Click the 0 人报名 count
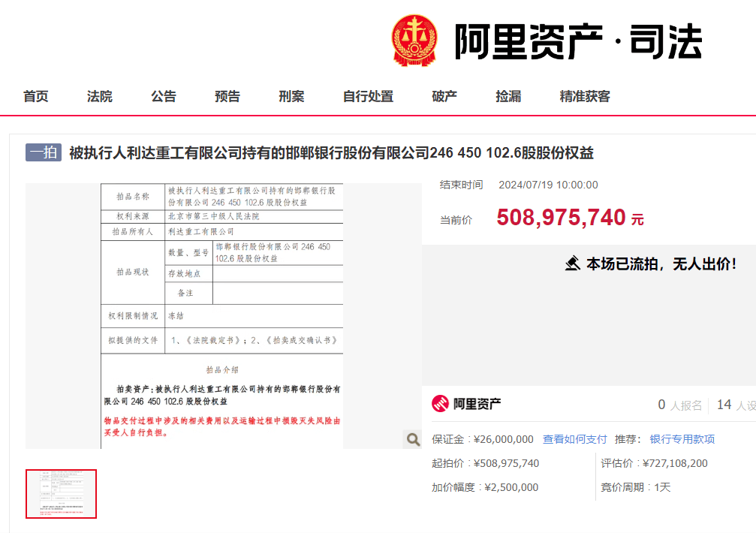 (680, 405)
